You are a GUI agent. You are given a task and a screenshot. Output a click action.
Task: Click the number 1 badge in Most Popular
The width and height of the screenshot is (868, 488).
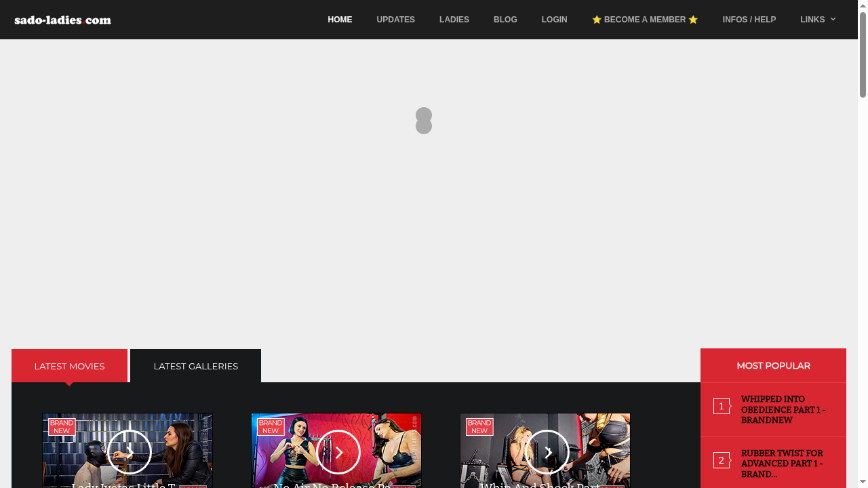click(722, 406)
